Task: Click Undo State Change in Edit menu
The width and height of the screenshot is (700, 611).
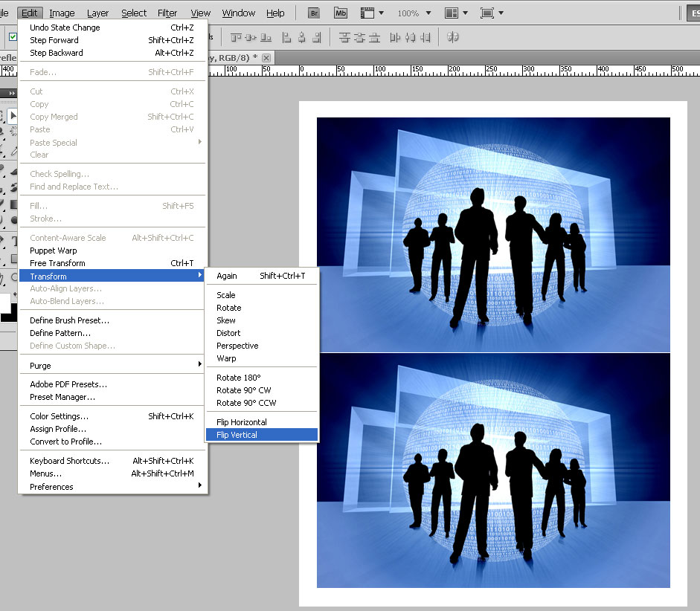Action: click(x=65, y=28)
